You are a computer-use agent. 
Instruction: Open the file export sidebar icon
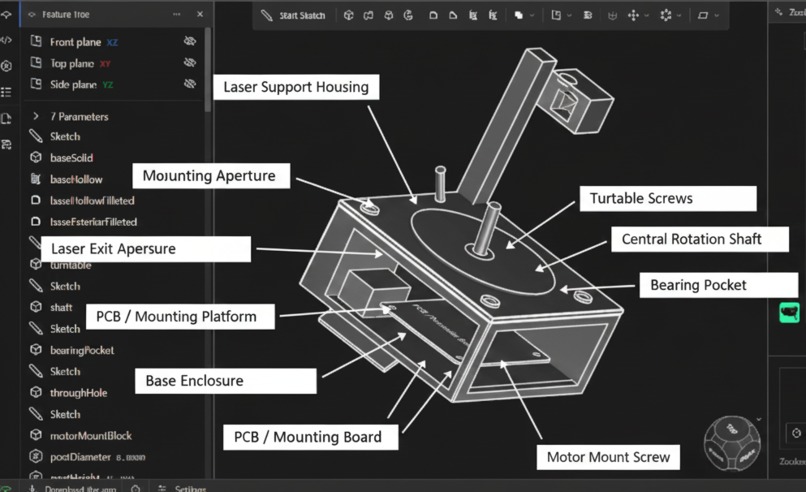pyautogui.click(x=6, y=119)
